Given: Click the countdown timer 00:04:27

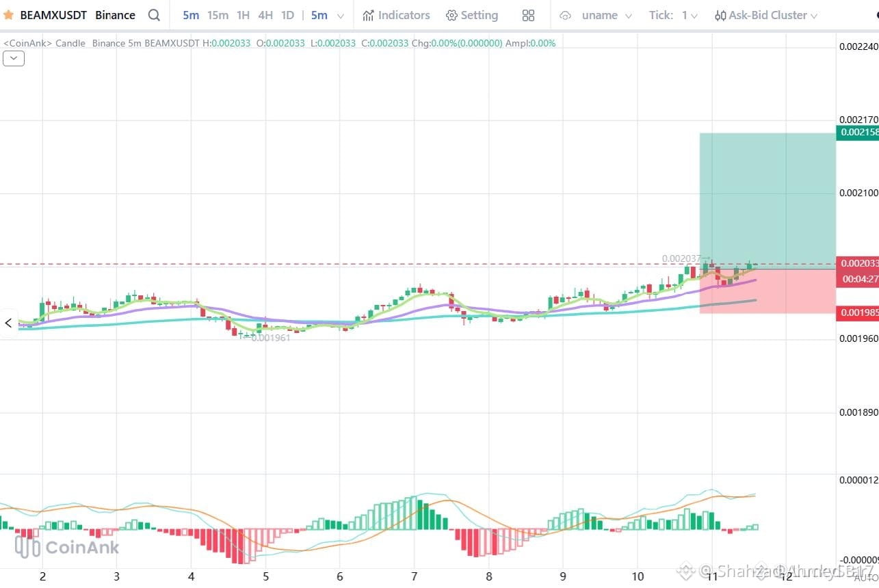Looking at the screenshot, I should click(x=860, y=279).
